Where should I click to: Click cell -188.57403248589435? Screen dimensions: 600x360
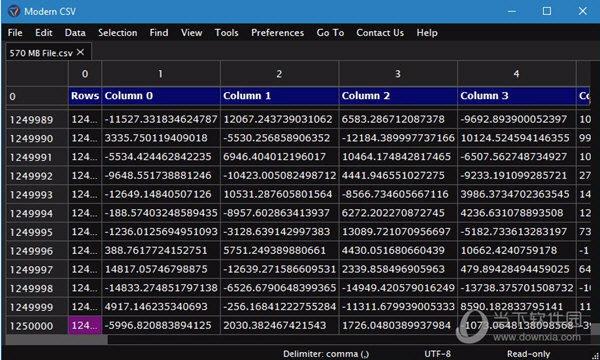(161, 213)
